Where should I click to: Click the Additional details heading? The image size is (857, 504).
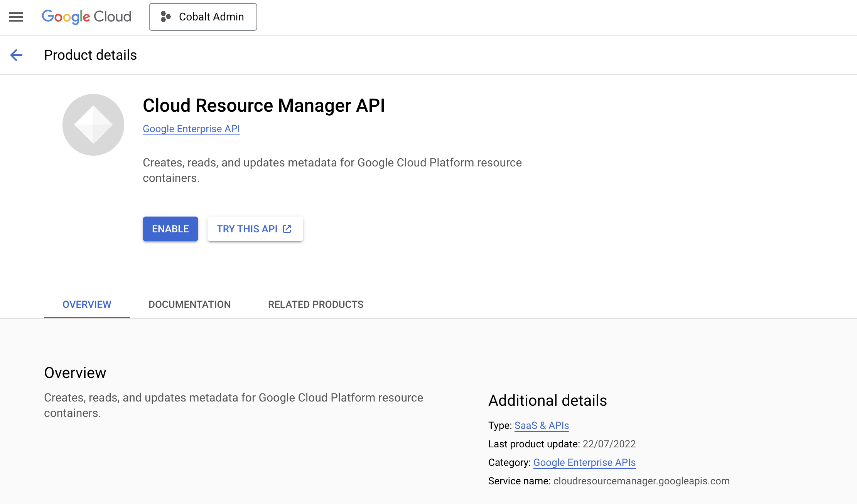click(547, 401)
